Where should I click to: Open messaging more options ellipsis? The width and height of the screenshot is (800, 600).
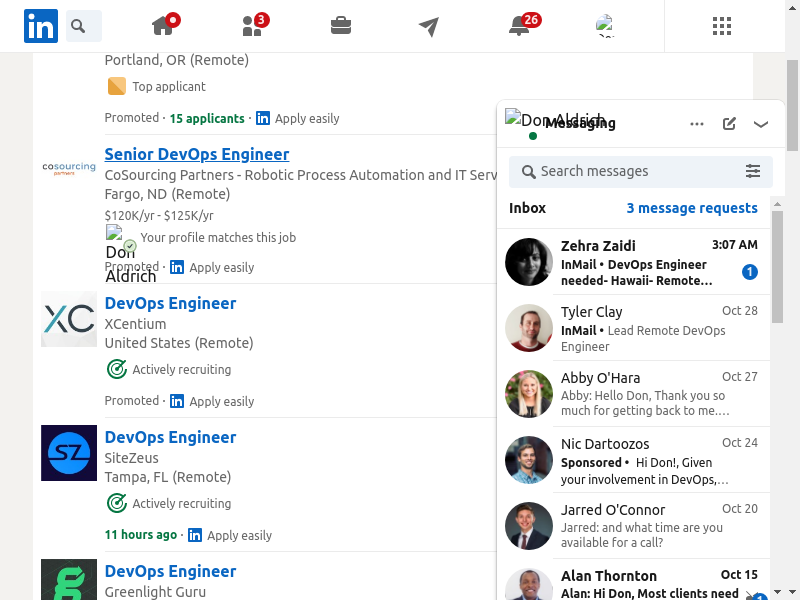pos(697,124)
